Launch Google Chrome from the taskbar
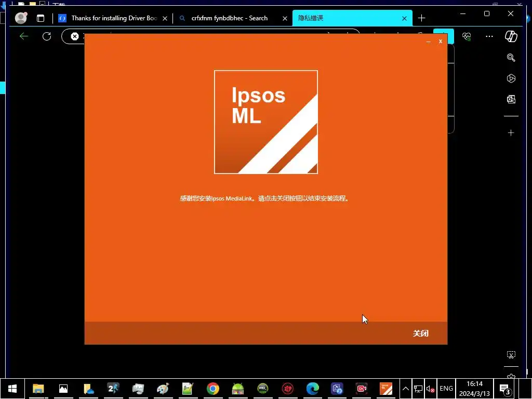 point(213,389)
